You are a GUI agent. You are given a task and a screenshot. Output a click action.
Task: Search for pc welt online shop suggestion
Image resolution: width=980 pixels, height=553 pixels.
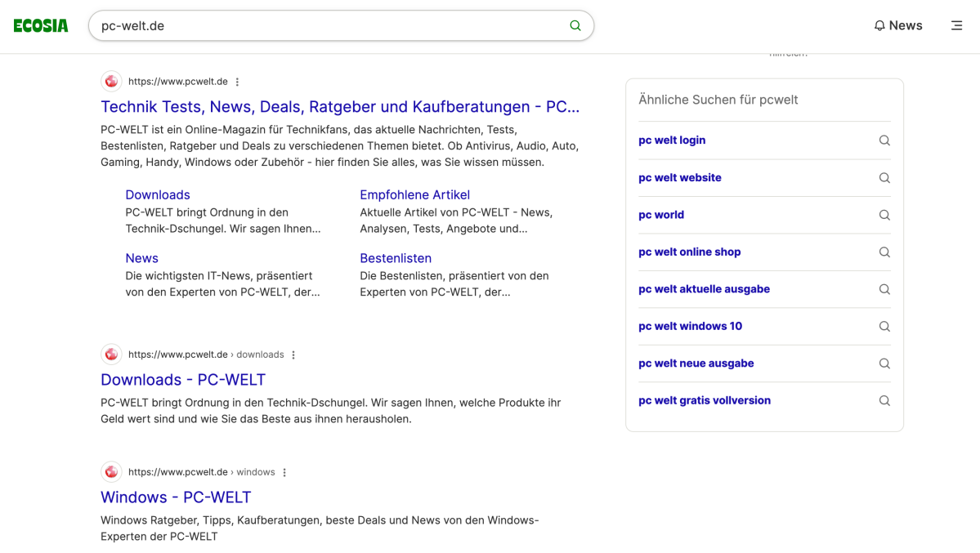[x=689, y=252]
